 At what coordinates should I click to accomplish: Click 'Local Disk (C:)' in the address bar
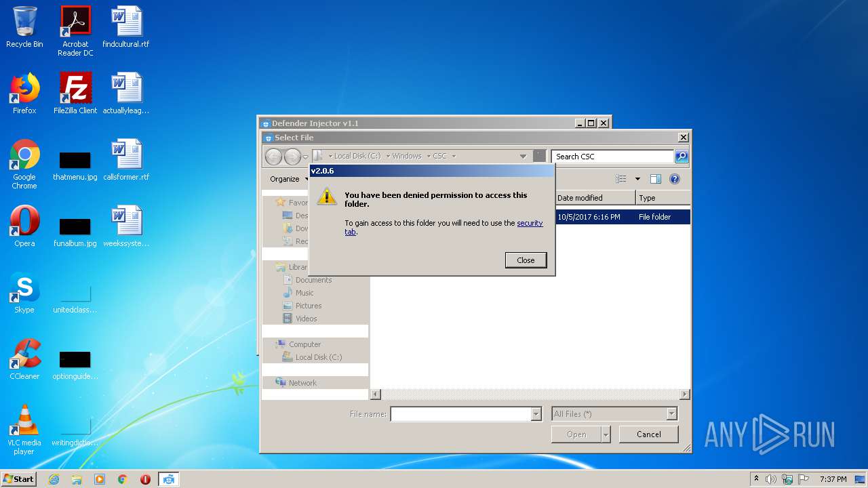coord(357,156)
